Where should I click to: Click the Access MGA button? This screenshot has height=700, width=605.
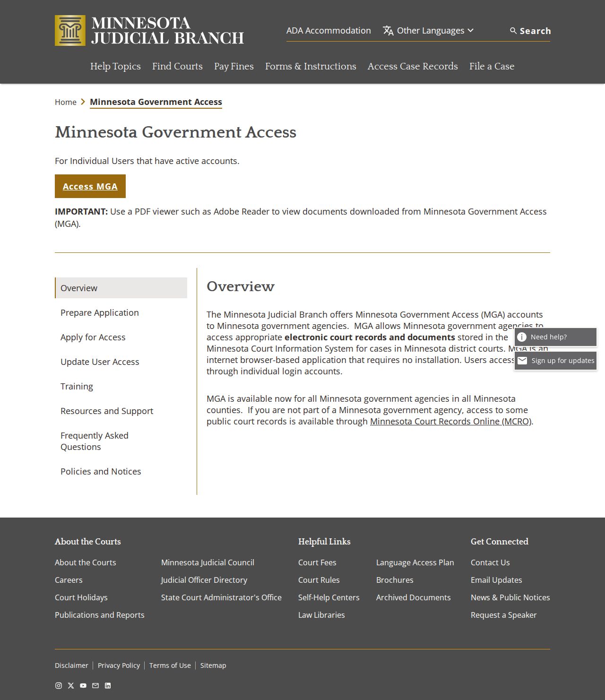point(90,186)
